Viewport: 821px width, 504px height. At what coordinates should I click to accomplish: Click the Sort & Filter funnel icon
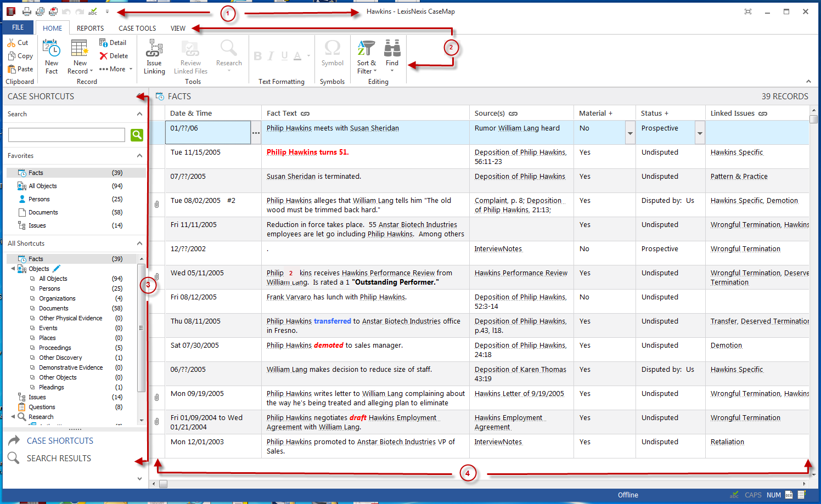point(366,48)
